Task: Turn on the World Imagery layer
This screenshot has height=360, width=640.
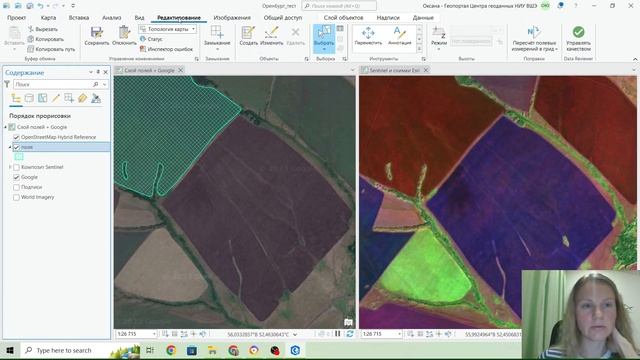Action: coord(16,198)
